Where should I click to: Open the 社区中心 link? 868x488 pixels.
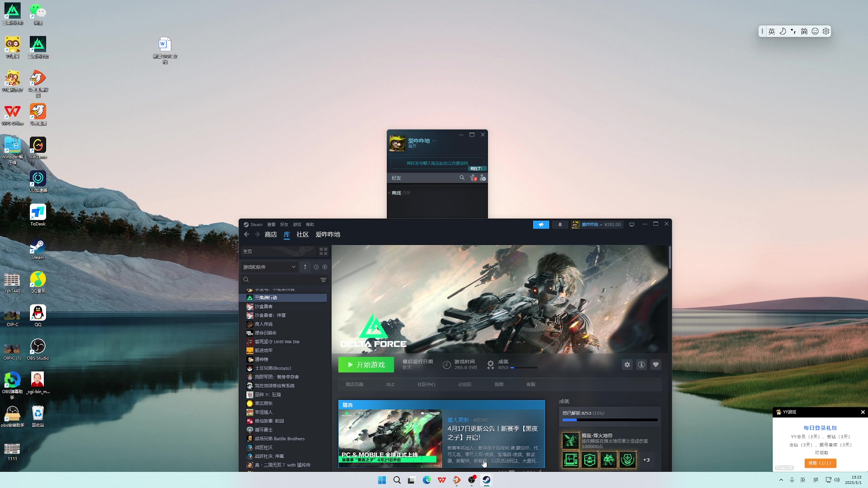pos(426,385)
